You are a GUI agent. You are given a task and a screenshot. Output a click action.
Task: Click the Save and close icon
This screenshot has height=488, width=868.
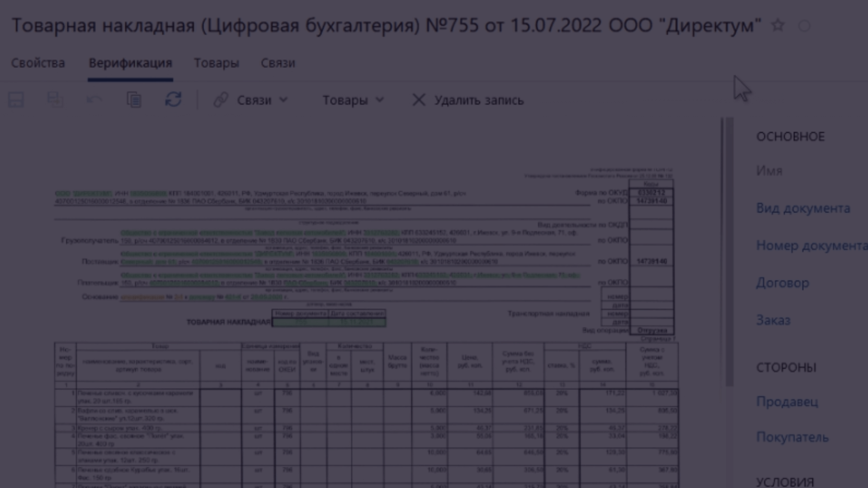(x=55, y=100)
